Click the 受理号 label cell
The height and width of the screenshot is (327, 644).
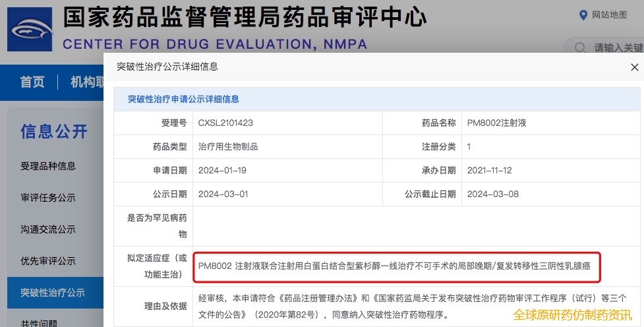(x=153, y=123)
